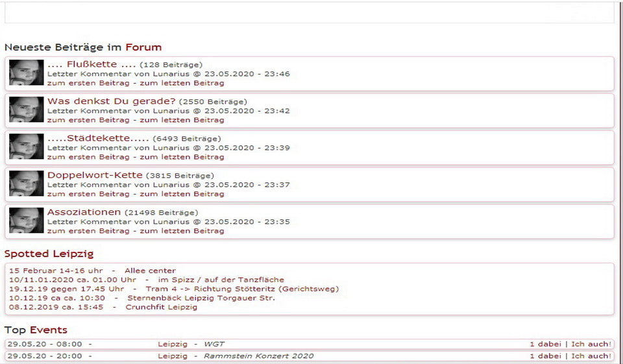Open the Flußkette forum thread
Image resolution: width=623 pixels, height=364 pixels.
click(x=92, y=64)
